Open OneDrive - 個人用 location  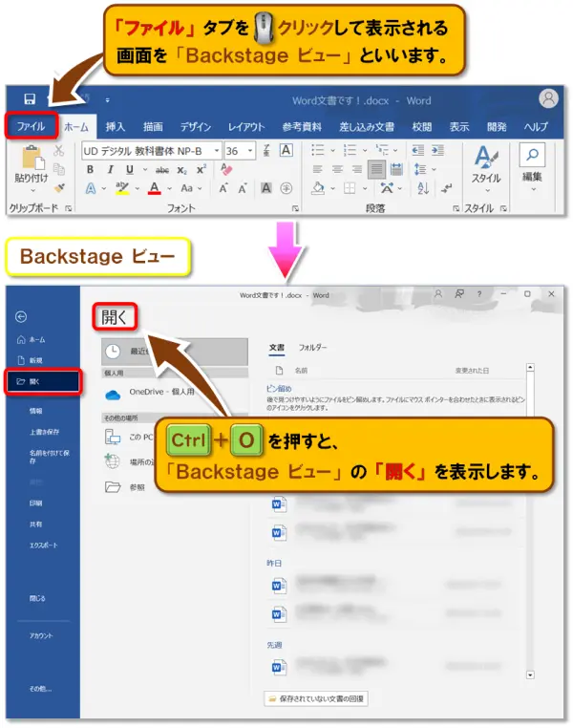tap(174, 394)
